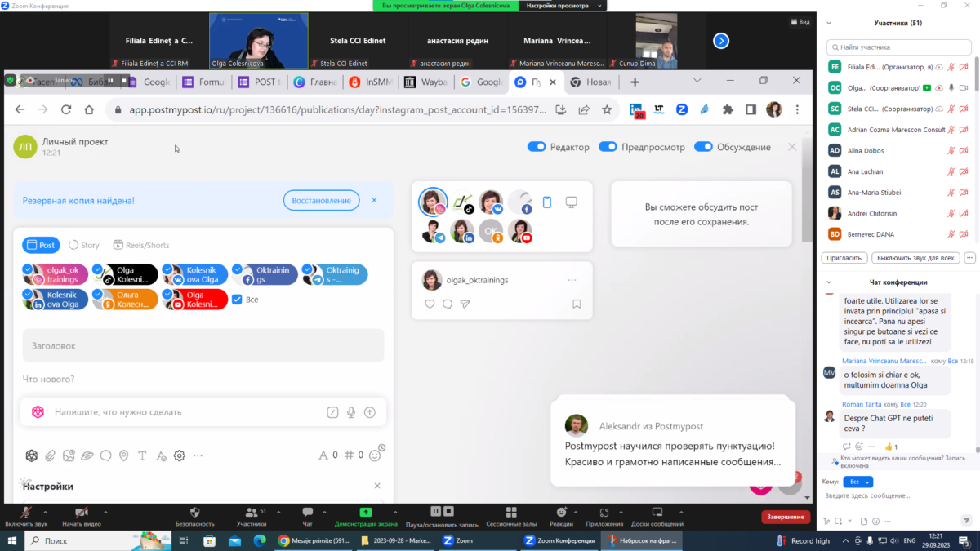Click the Chrome home button
This screenshot has height=551, width=980.
coord(89,109)
